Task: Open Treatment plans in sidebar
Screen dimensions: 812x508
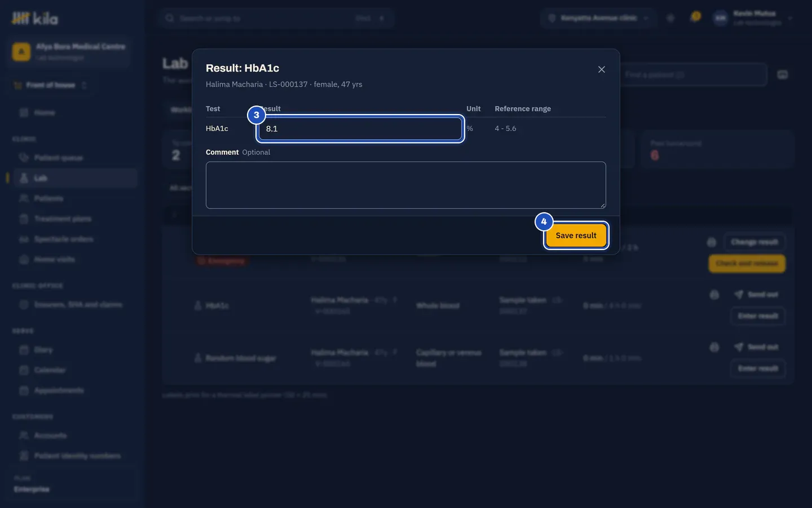Action: click(74, 219)
